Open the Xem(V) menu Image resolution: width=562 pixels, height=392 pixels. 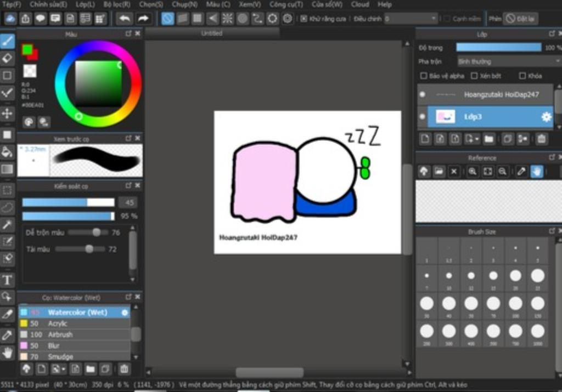pos(250,4)
